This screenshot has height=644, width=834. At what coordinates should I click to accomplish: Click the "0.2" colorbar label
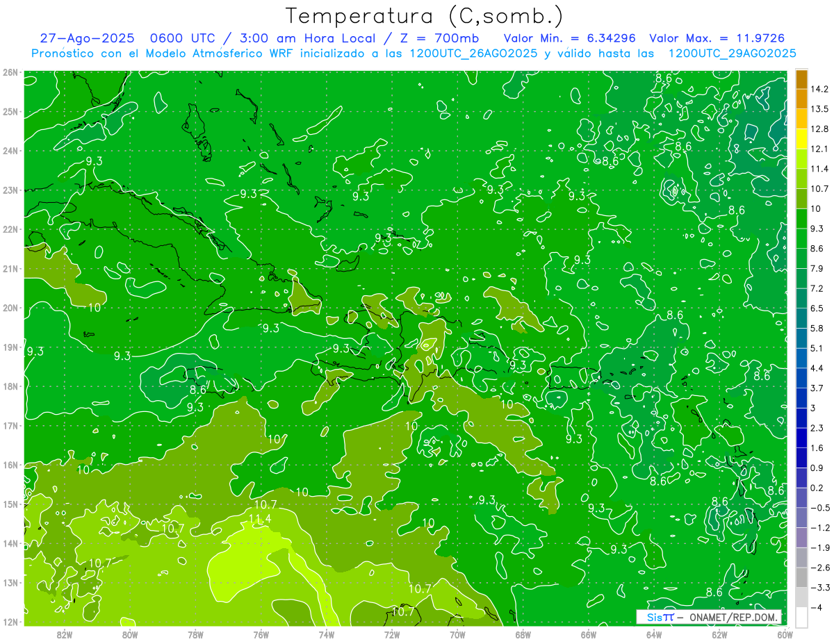pyautogui.click(x=817, y=488)
